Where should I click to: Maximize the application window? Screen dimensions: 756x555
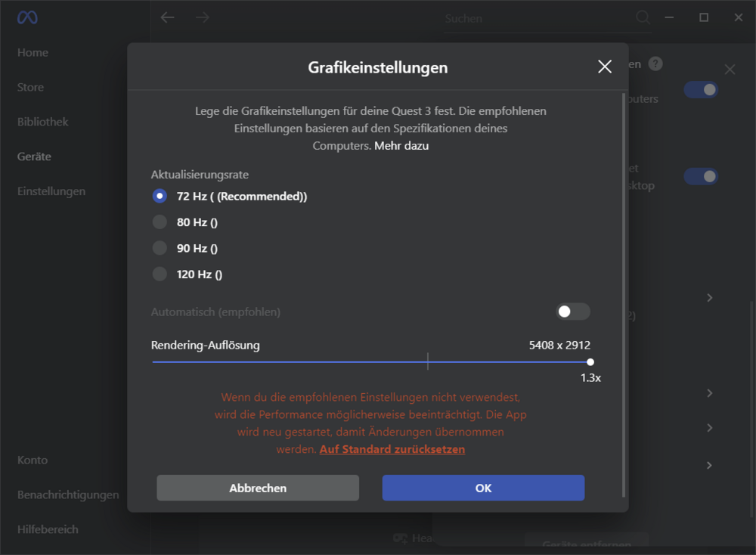704,18
